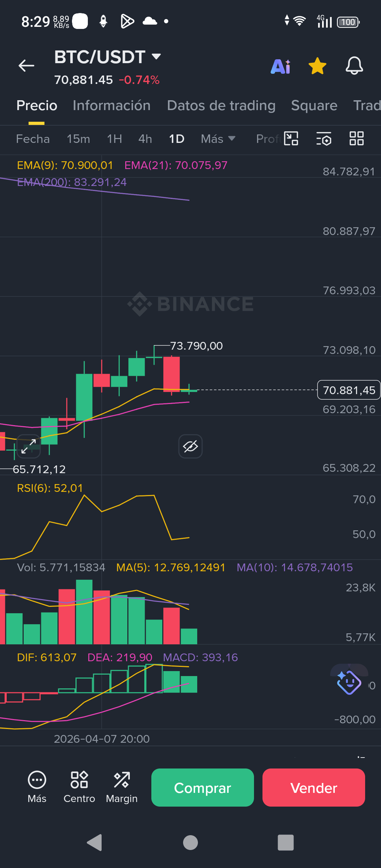The width and height of the screenshot is (381, 868).
Task: Click the MA(5): 12.769,12491 label
Action: pyautogui.click(x=171, y=567)
